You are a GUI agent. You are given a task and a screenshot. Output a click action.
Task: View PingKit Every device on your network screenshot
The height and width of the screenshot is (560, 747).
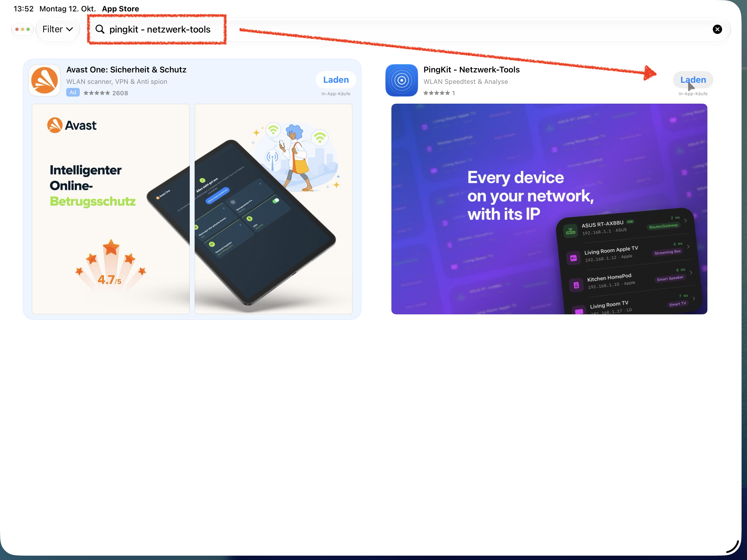point(549,209)
